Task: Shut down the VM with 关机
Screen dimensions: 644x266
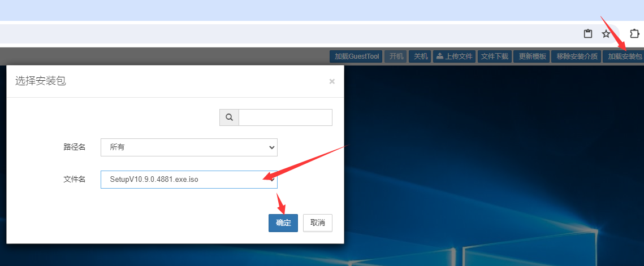Action: click(x=421, y=56)
